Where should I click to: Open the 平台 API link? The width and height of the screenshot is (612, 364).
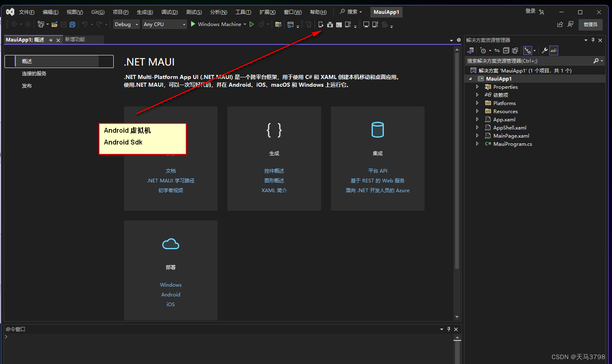(378, 171)
